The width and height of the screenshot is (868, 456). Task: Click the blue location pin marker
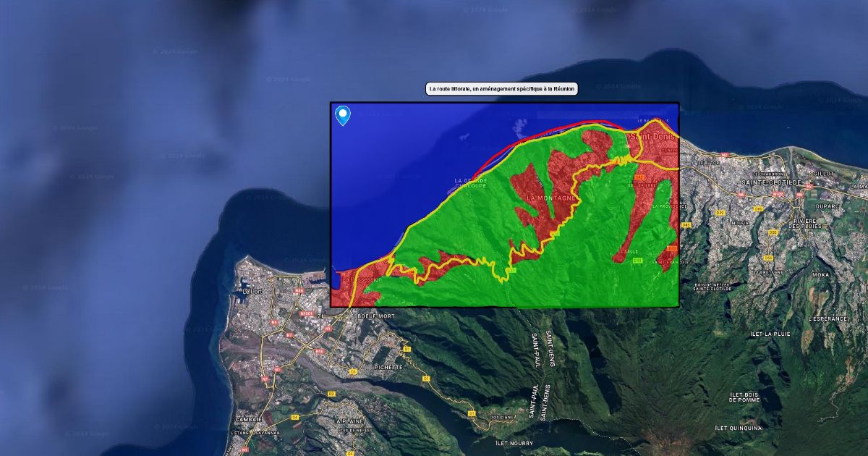click(343, 115)
